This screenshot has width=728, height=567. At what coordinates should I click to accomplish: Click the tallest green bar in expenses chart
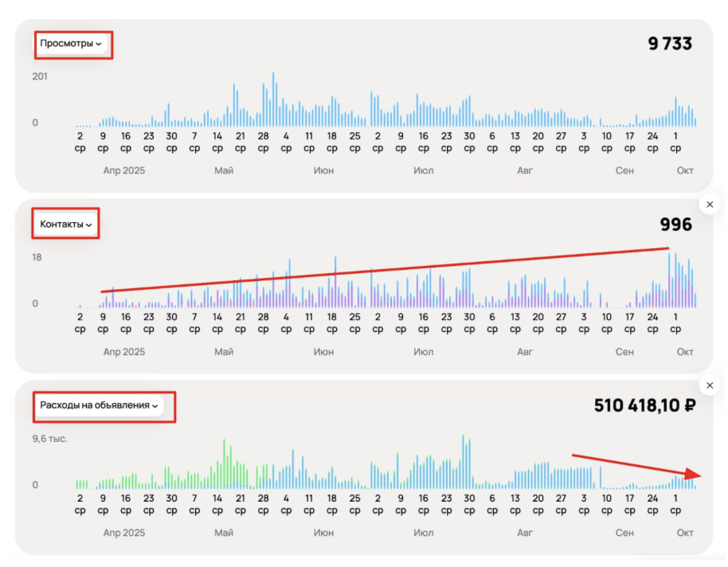click(x=225, y=463)
